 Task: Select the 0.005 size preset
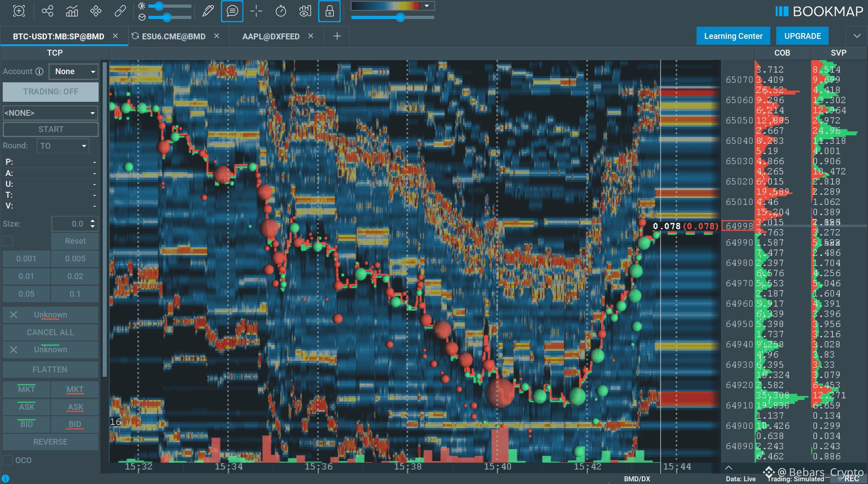tap(75, 259)
